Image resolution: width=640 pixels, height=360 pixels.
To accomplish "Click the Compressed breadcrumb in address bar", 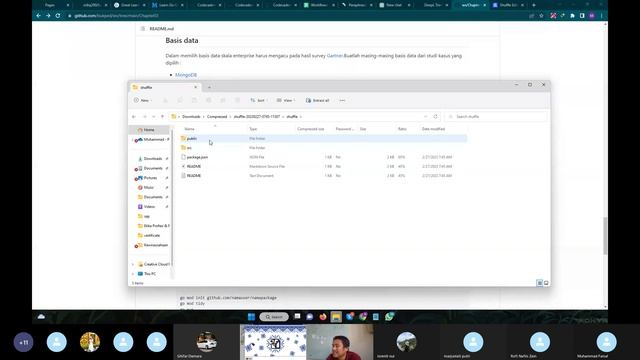I will click(217, 117).
